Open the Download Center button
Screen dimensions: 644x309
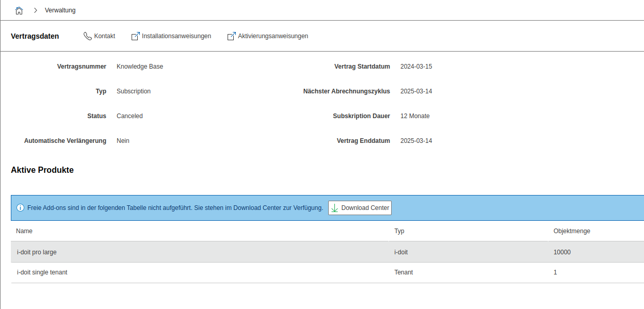coord(360,208)
